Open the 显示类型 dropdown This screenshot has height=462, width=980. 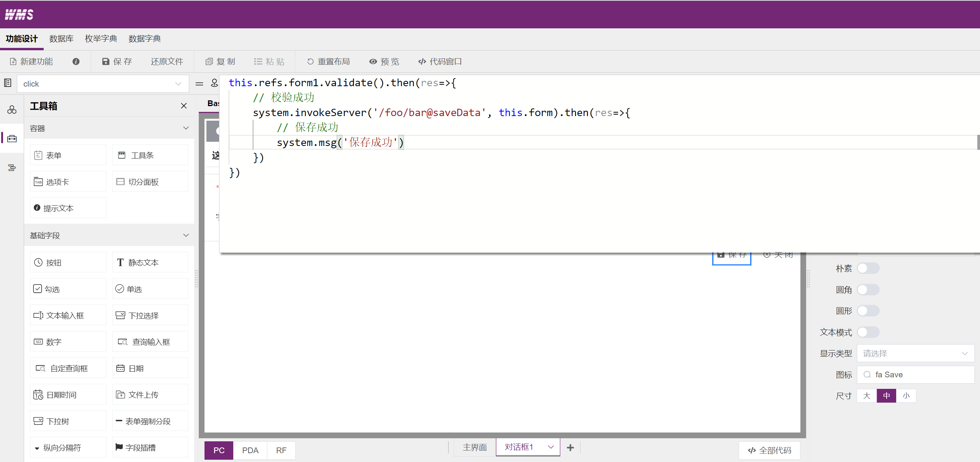pos(915,353)
